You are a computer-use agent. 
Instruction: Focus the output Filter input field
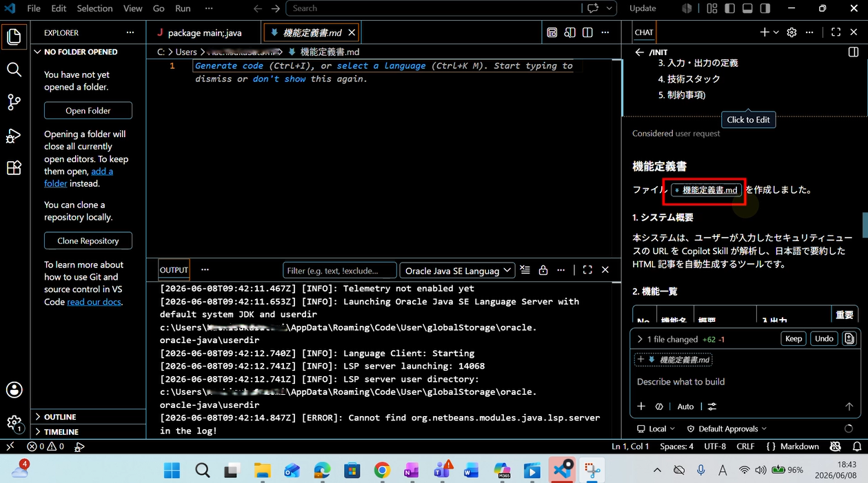[x=340, y=270]
